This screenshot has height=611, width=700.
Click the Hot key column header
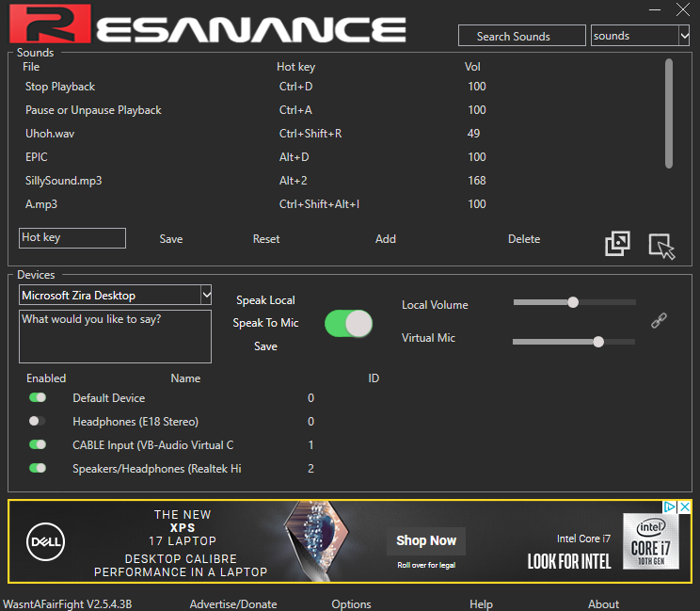295,67
